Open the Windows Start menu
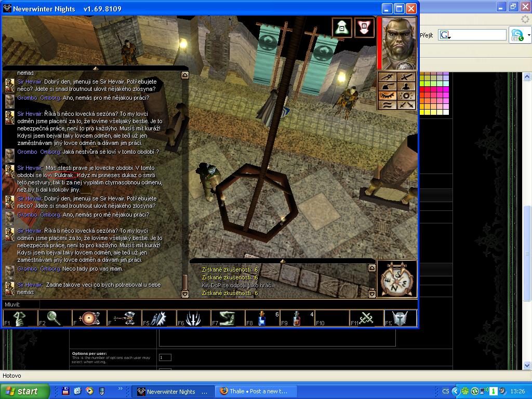532x399 pixels. [x=25, y=391]
